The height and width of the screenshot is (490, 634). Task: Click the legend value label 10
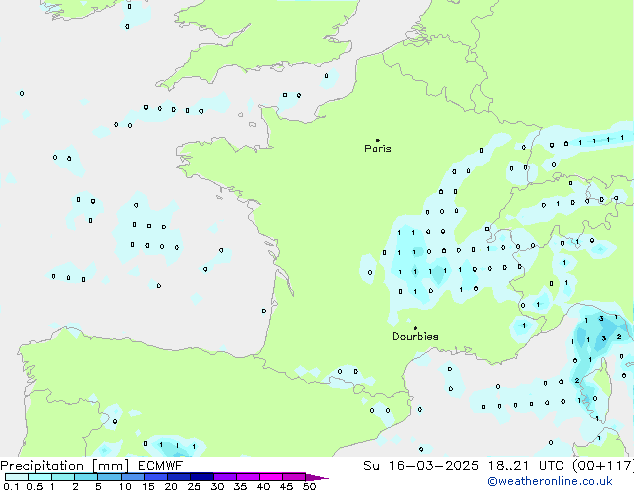pos(124,486)
